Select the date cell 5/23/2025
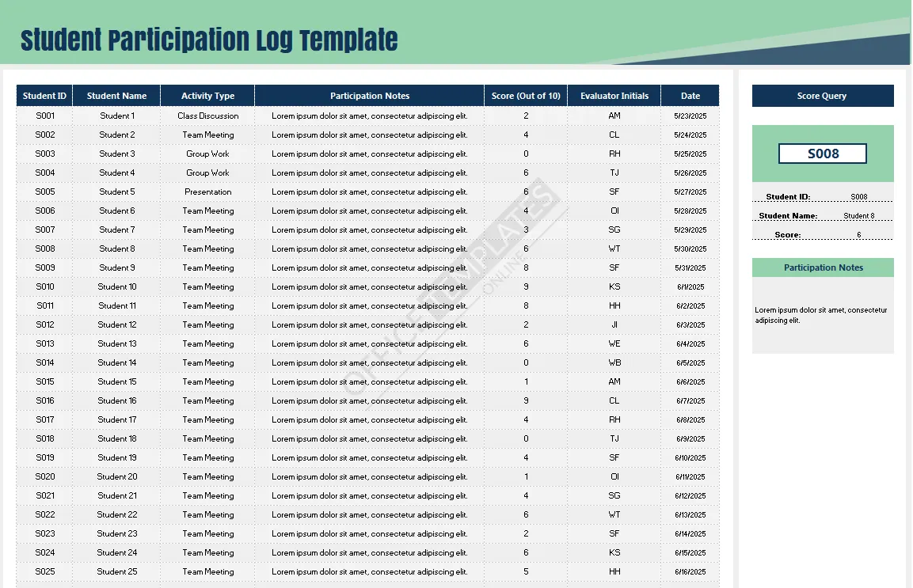The height and width of the screenshot is (588, 913). (690, 116)
